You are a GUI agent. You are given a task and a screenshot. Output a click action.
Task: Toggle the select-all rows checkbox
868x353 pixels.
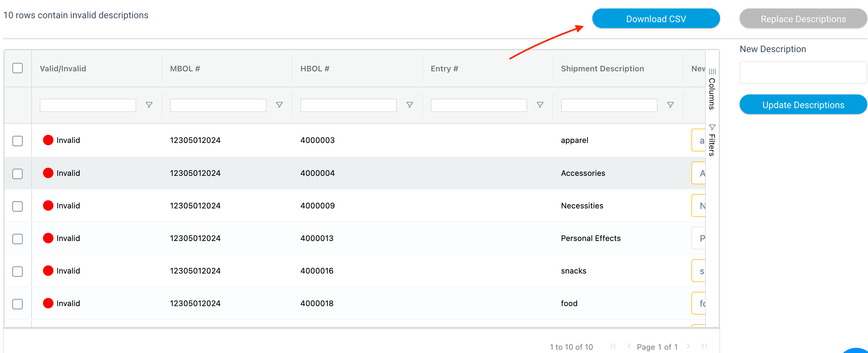(18, 68)
